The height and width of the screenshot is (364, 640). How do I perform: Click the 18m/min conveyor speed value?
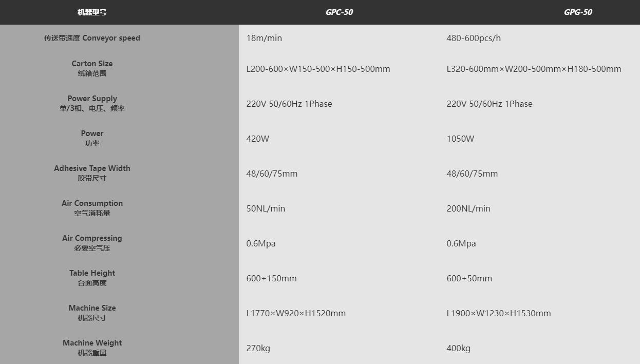point(264,38)
